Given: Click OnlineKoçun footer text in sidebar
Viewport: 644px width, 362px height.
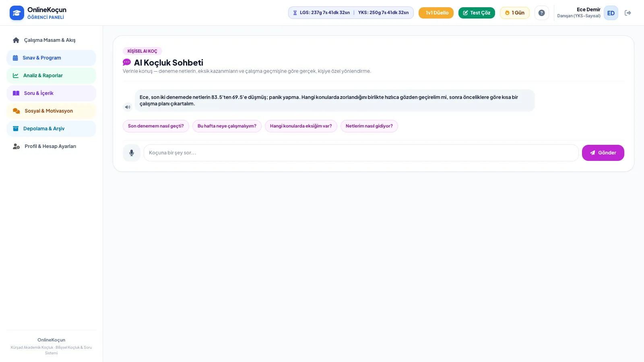Looking at the screenshot, I should [51, 340].
